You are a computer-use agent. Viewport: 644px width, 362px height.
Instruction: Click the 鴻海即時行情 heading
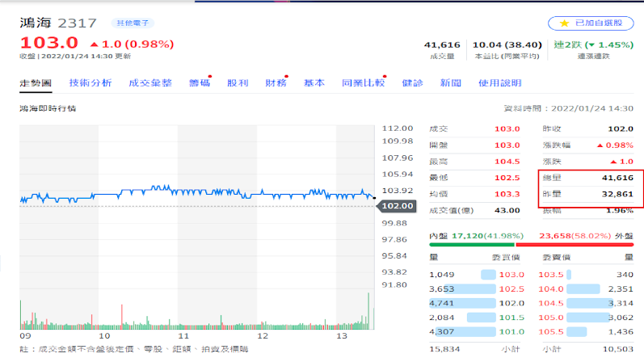tap(48, 108)
